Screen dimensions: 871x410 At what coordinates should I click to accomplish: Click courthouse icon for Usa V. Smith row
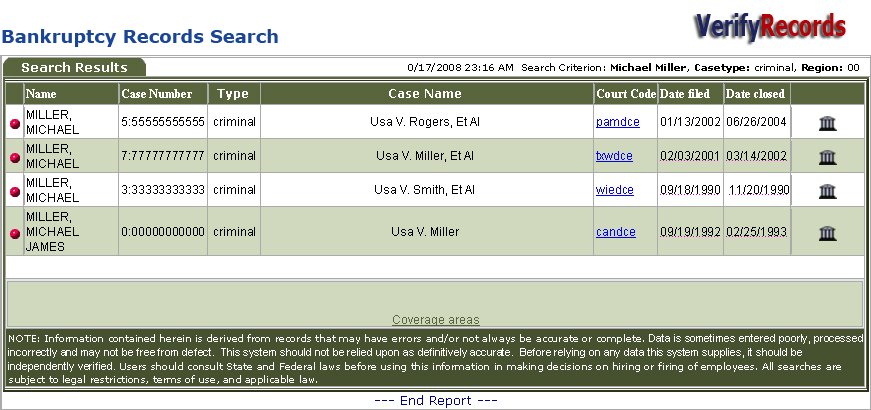[x=827, y=191]
